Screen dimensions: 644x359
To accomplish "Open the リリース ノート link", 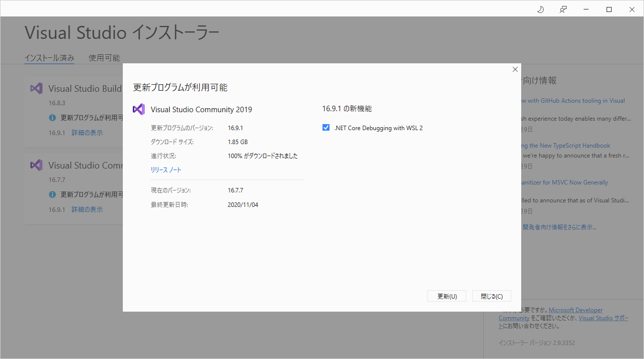I will [x=166, y=170].
